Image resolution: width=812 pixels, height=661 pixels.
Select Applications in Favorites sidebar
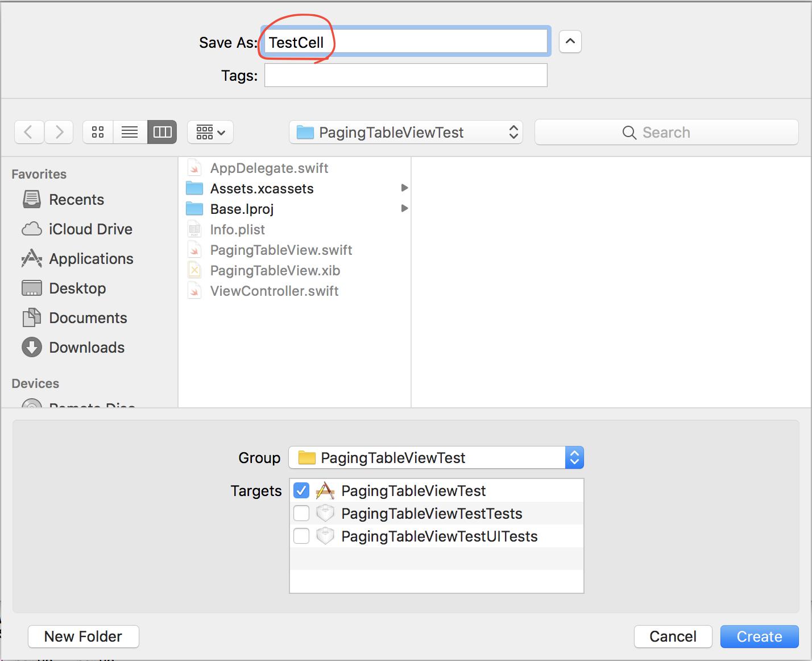(x=91, y=259)
